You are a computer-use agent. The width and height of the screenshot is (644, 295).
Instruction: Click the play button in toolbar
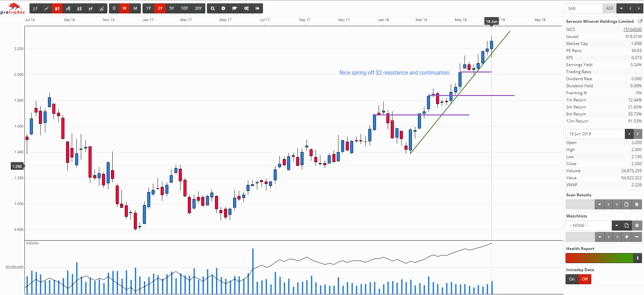223,8
